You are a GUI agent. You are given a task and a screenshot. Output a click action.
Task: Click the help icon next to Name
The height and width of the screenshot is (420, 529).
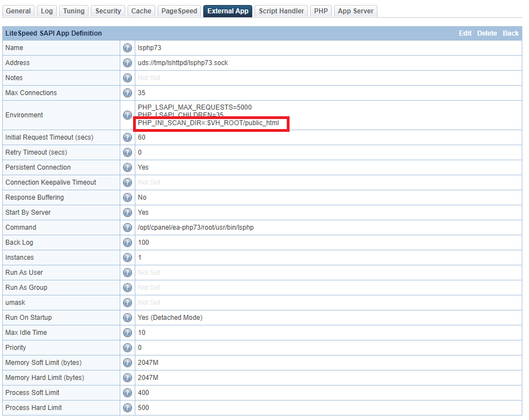127,48
